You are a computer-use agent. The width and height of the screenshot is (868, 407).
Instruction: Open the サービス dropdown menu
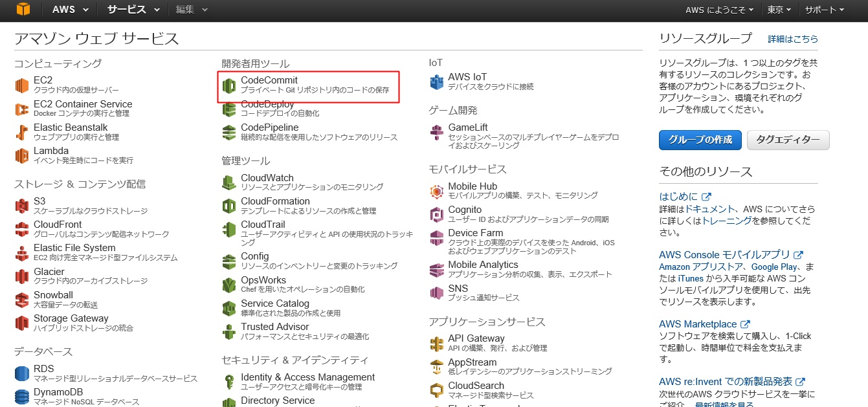coord(134,10)
